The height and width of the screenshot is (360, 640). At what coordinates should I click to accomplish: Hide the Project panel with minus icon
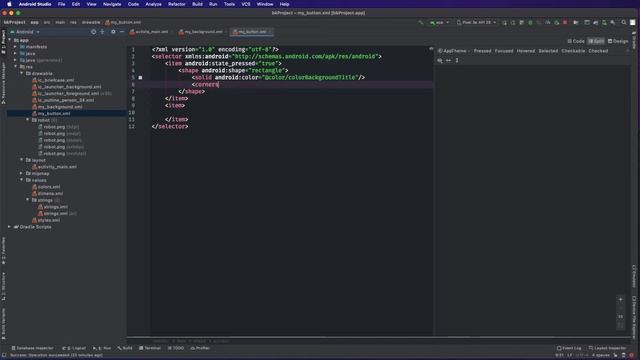coord(122,32)
